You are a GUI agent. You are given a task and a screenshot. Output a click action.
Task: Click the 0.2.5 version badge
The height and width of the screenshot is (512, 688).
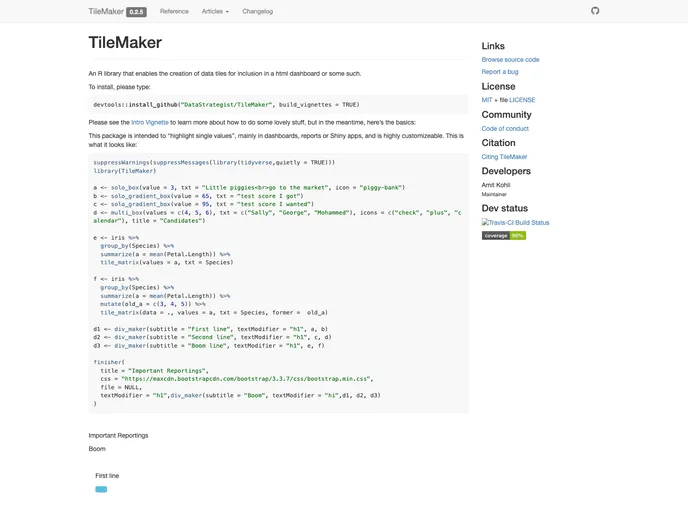(x=136, y=12)
